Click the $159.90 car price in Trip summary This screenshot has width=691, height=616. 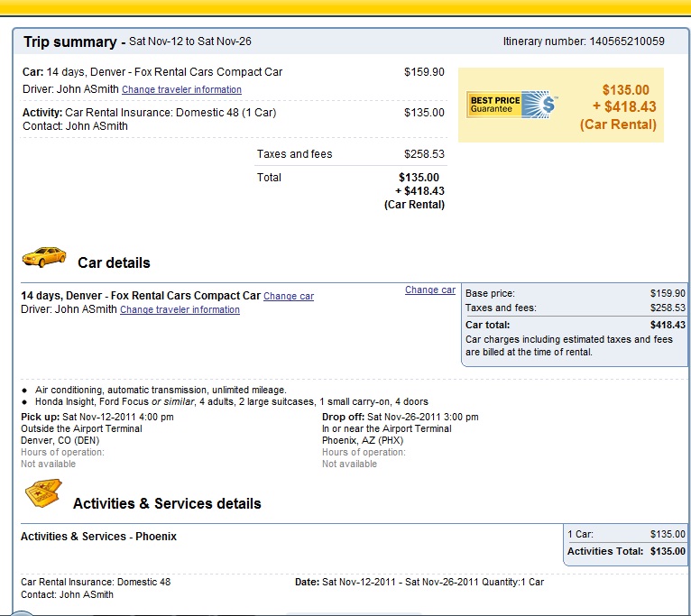(424, 72)
